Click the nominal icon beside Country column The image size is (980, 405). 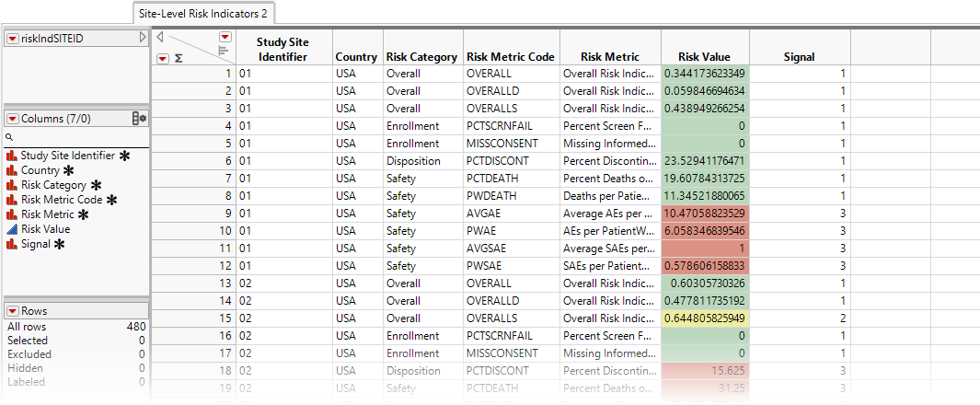(x=12, y=170)
